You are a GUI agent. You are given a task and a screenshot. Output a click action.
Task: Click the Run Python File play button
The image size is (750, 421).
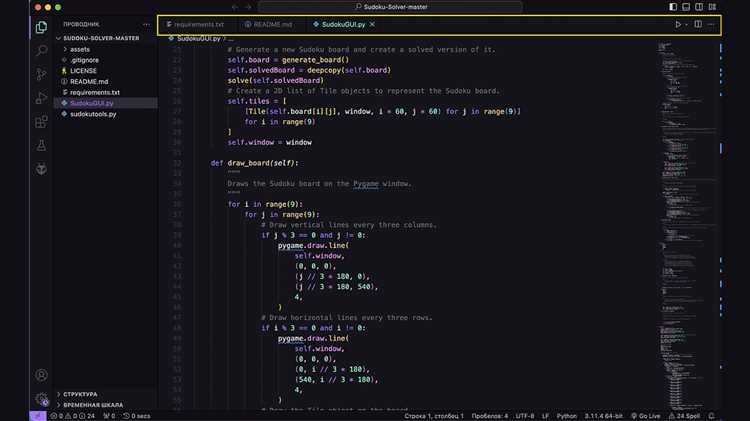coord(678,24)
